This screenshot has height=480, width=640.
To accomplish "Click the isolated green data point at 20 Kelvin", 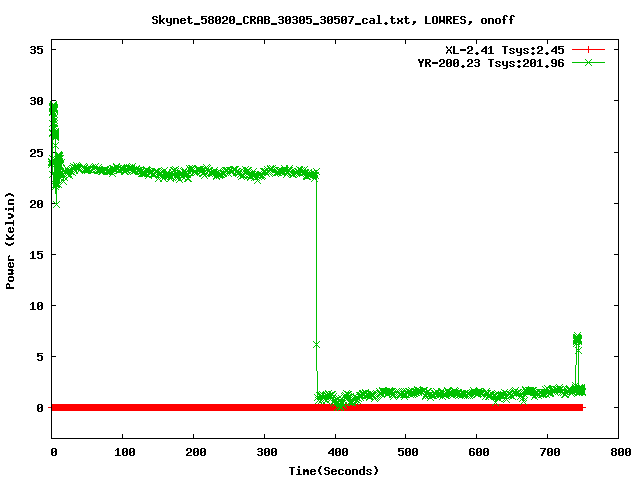I will coord(56,204).
